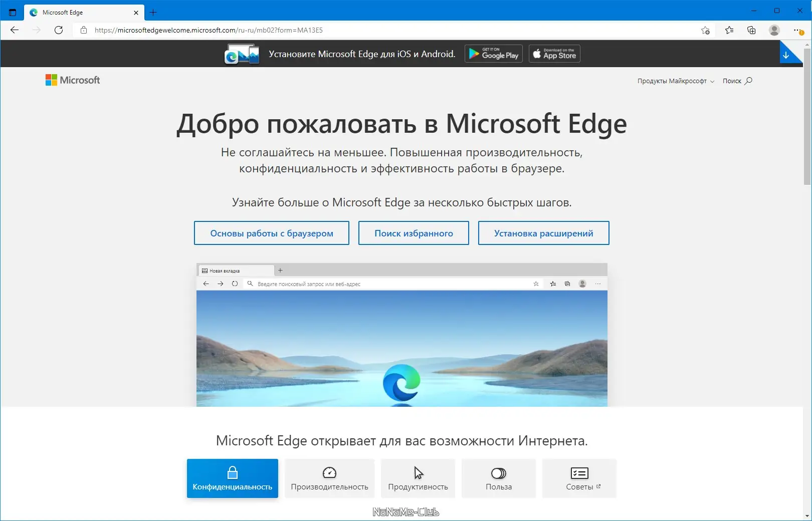Click Установка расширений button
This screenshot has height=521, width=812.
tap(544, 233)
